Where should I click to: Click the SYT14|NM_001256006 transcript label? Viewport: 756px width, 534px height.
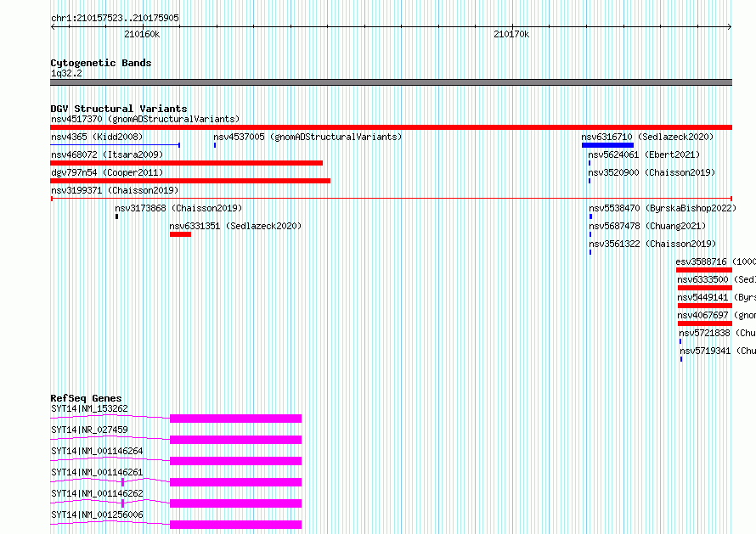tap(97, 514)
